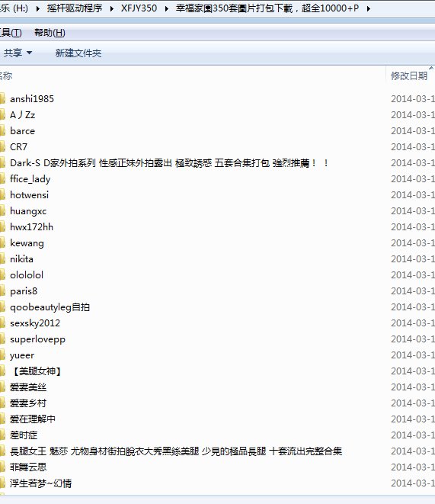Select the ffice_lady folder

coord(30,179)
